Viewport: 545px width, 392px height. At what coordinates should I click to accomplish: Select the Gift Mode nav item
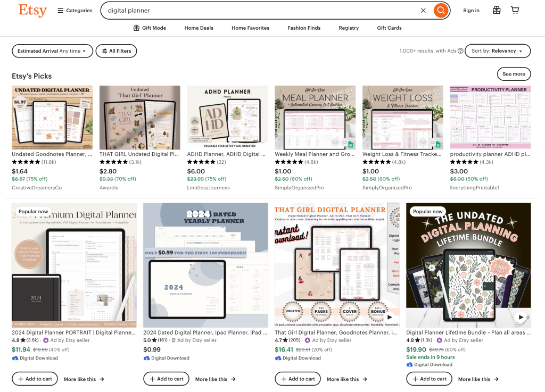pyautogui.click(x=150, y=28)
